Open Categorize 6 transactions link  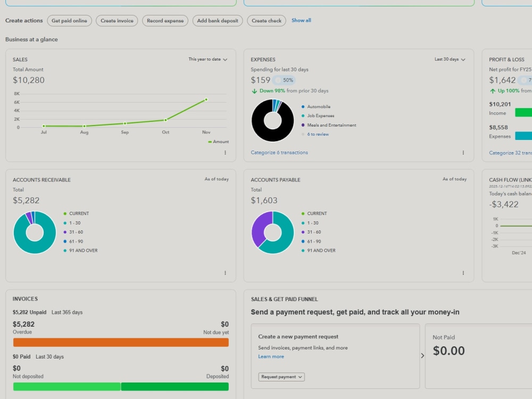(x=279, y=153)
